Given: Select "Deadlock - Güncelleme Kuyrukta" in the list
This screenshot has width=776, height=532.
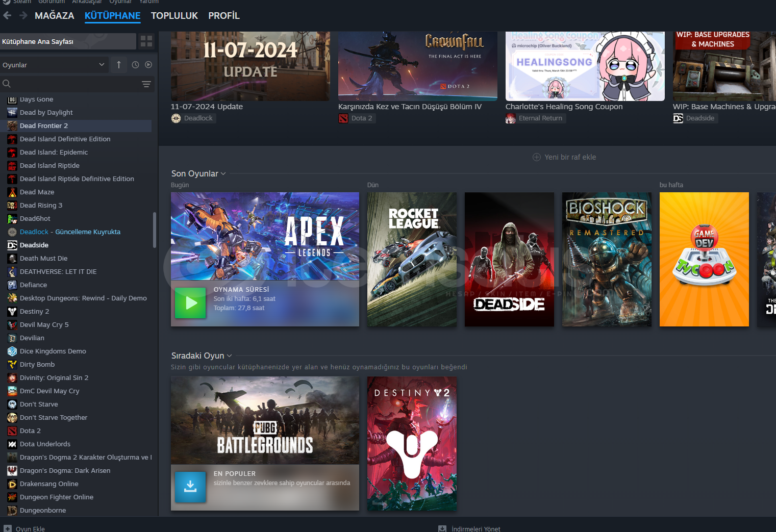Looking at the screenshot, I should (x=76, y=232).
